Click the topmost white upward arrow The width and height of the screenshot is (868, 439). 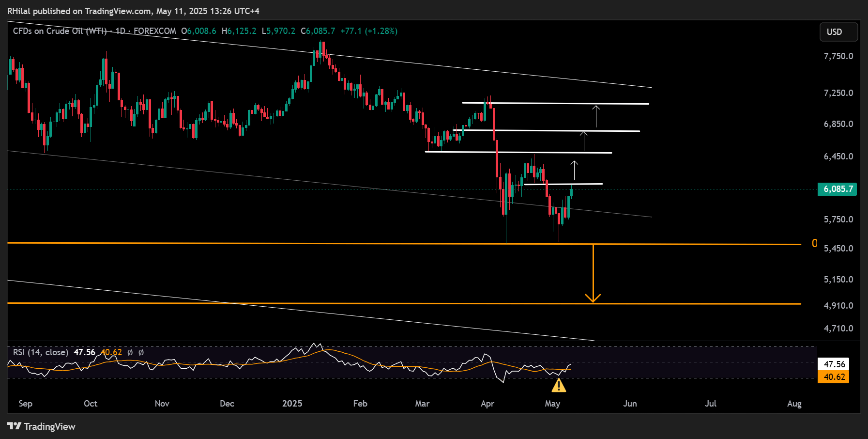click(596, 116)
